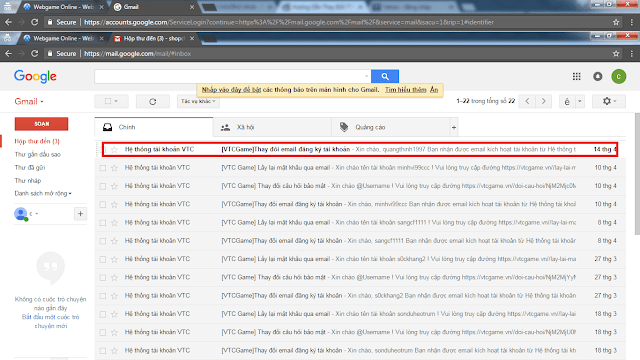Tick checkbox for 10 thg 4 security question email
Screen dimensions: 640x360
[103, 186]
